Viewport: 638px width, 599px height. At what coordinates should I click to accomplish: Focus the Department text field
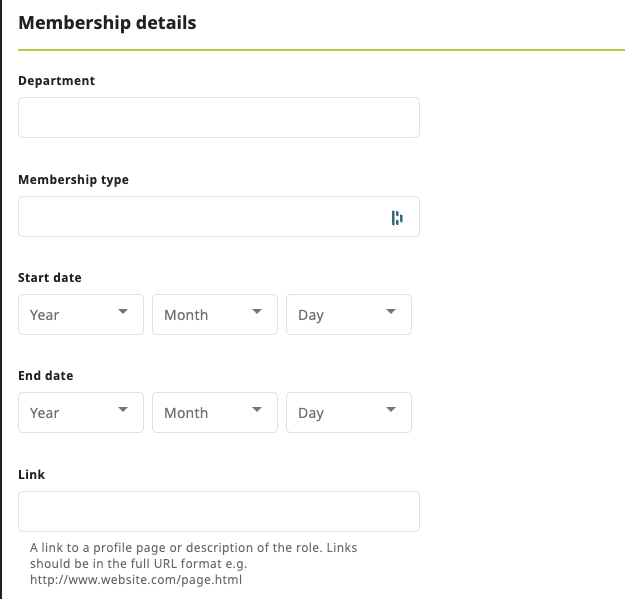[x=219, y=117]
